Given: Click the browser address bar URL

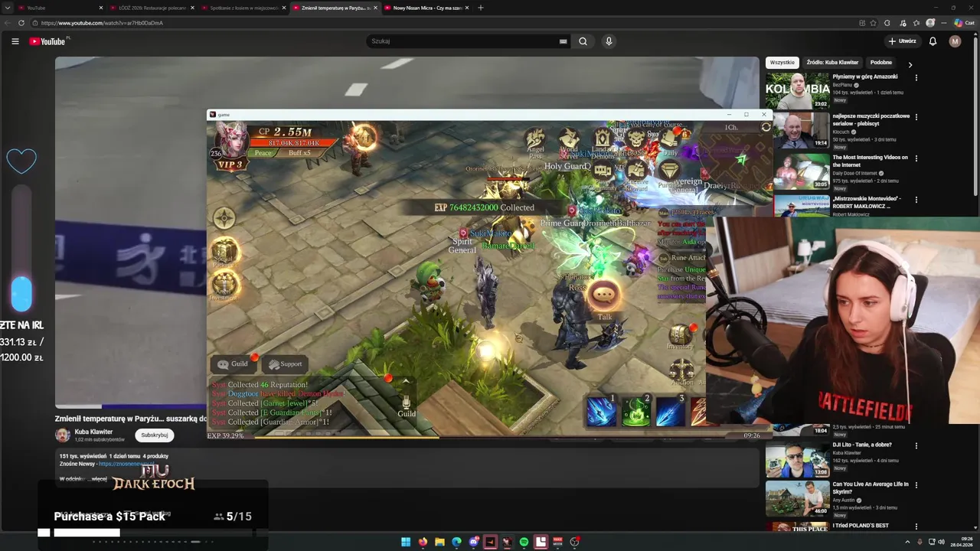Looking at the screenshot, I should click(x=101, y=23).
